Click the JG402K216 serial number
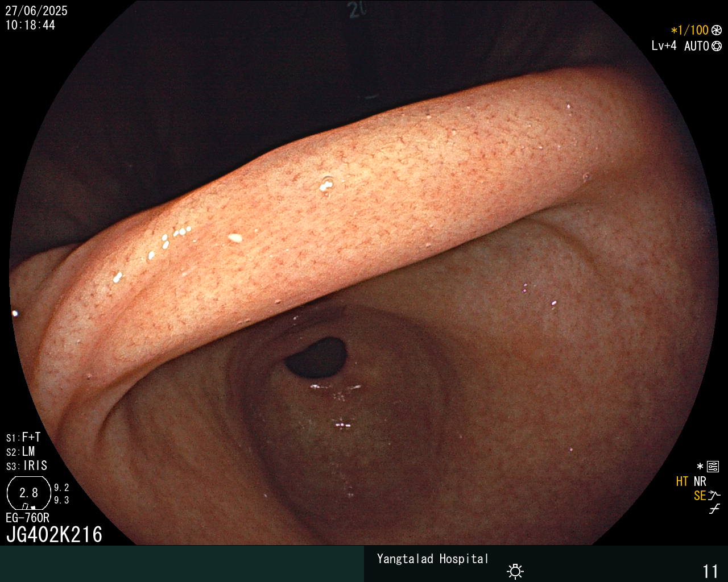 (x=54, y=535)
